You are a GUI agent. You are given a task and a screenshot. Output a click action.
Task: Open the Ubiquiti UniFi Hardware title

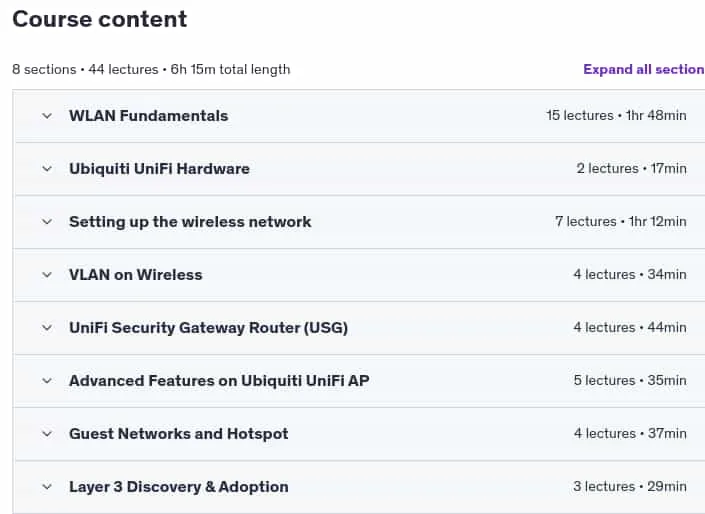[160, 169]
